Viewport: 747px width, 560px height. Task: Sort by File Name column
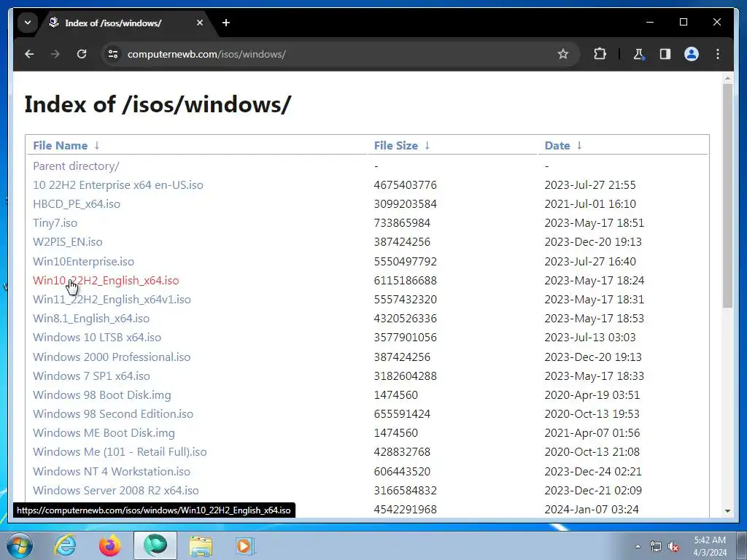(x=60, y=146)
